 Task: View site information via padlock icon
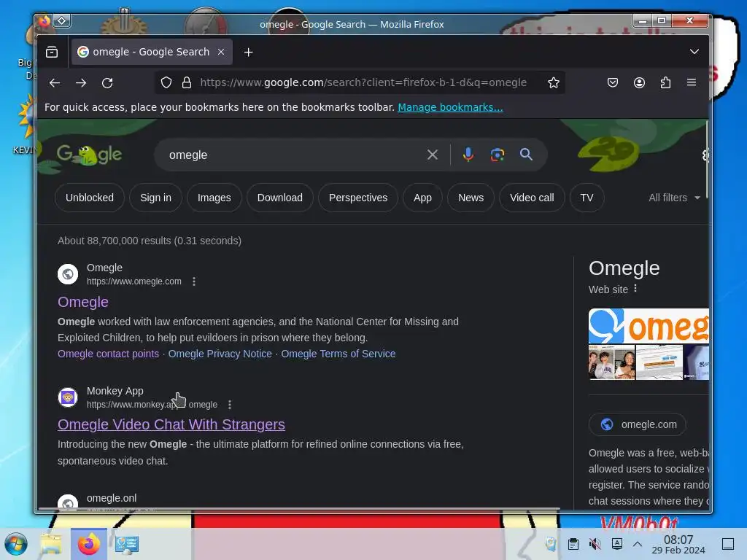(187, 83)
